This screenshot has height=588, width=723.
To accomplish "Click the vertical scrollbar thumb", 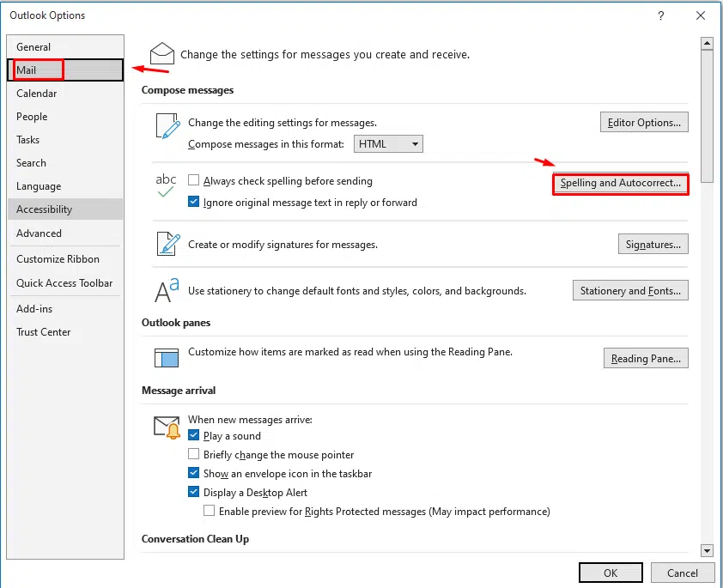I will [x=707, y=116].
